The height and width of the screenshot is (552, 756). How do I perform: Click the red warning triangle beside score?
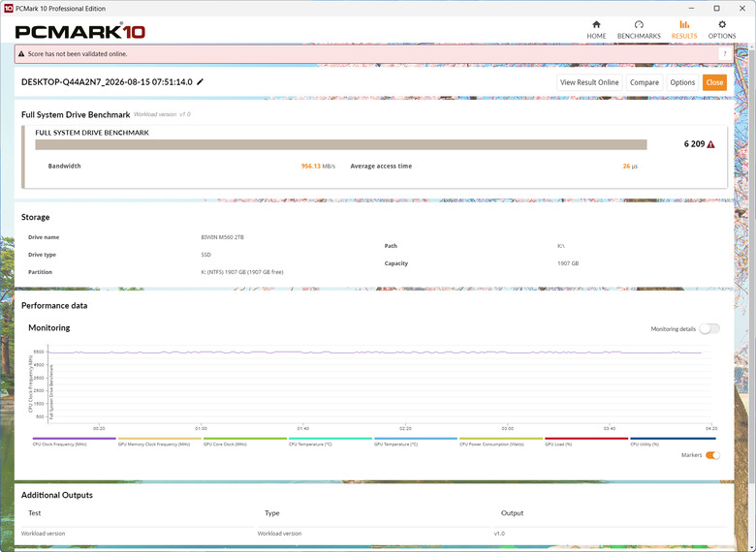click(x=710, y=144)
